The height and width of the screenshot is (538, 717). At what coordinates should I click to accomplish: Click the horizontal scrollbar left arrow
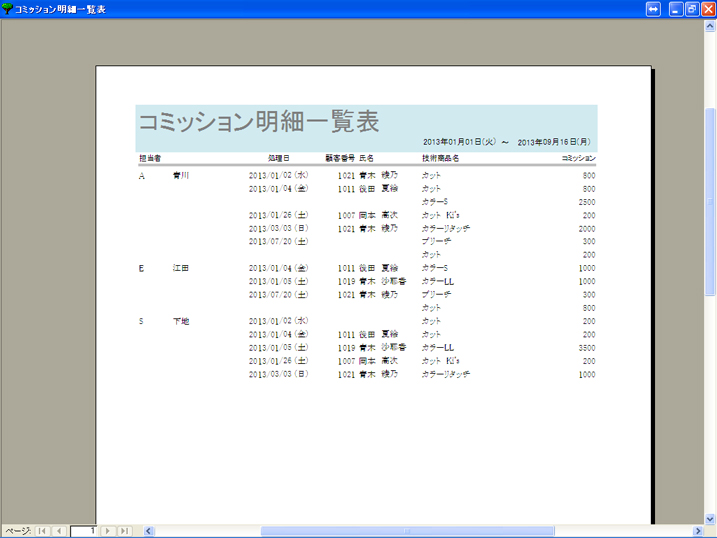tap(149, 531)
